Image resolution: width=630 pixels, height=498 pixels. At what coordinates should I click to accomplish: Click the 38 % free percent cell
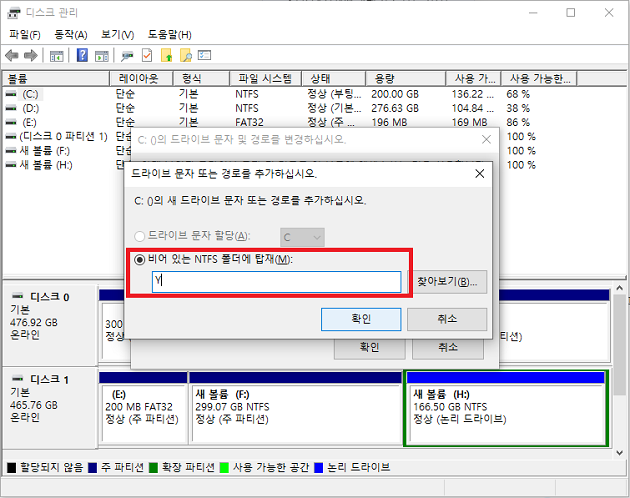518,108
